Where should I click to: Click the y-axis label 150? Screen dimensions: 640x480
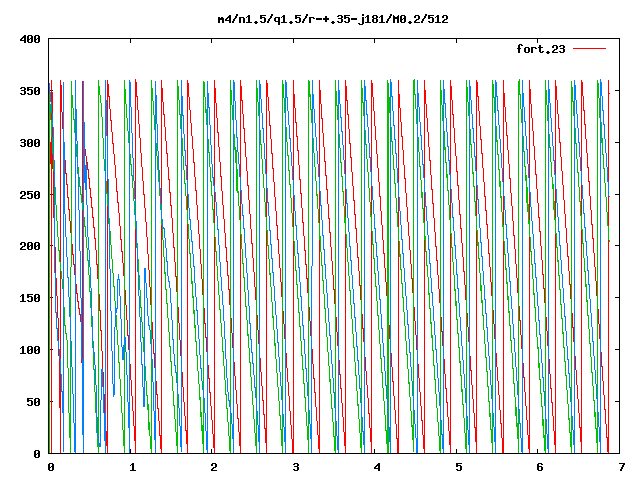coord(30,298)
